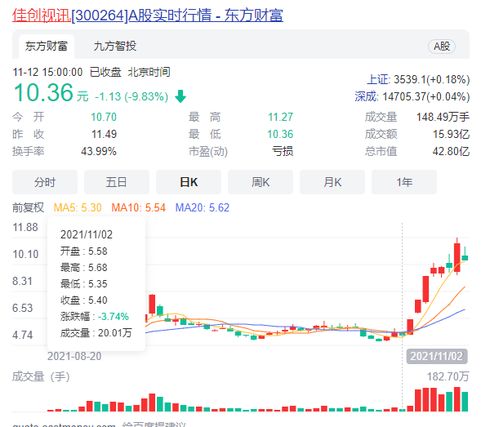Click the MA5 indicator label
Viewport: 499px width, 427px height.
click(x=77, y=208)
